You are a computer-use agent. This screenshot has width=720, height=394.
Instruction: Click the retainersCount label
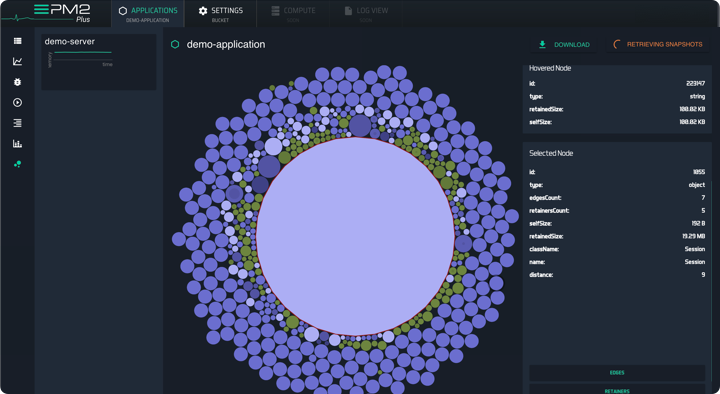click(549, 210)
